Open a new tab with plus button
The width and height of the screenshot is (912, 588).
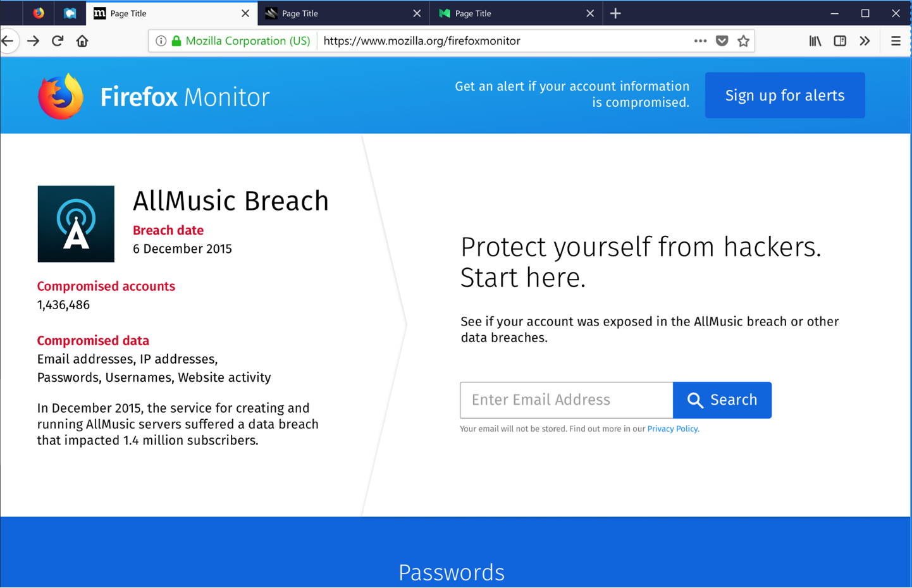pyautogui.click(x=615, y=13)
